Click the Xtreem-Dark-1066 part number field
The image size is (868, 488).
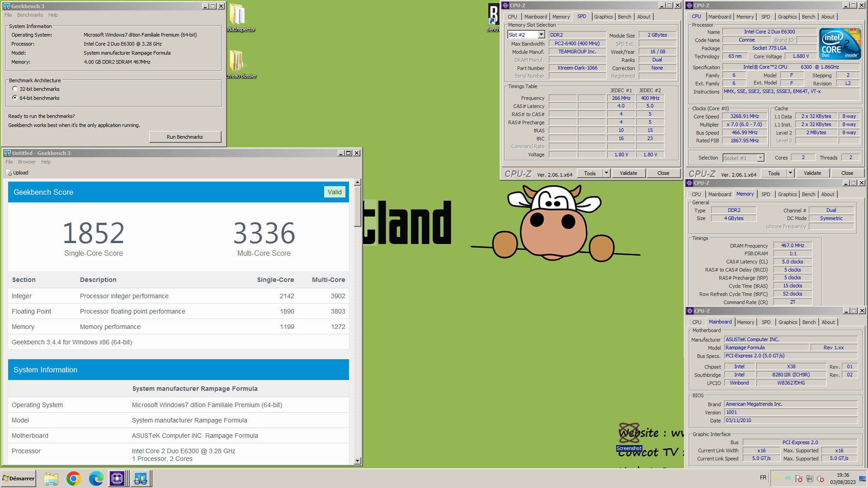pyautogui.click(x=577, y=68)
